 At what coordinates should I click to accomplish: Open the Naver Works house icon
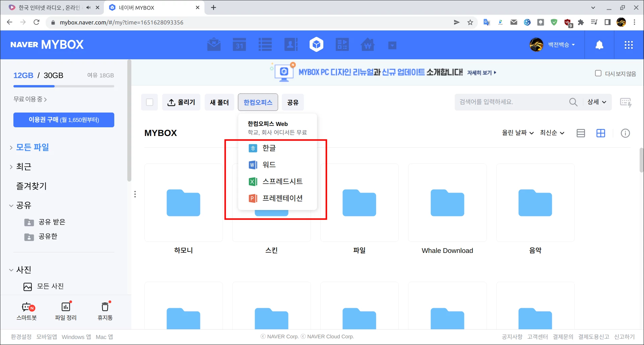tap(368, 45)
